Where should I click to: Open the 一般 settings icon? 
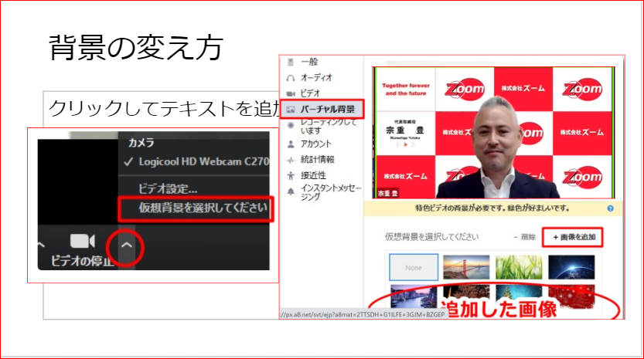tap(291, 62)
